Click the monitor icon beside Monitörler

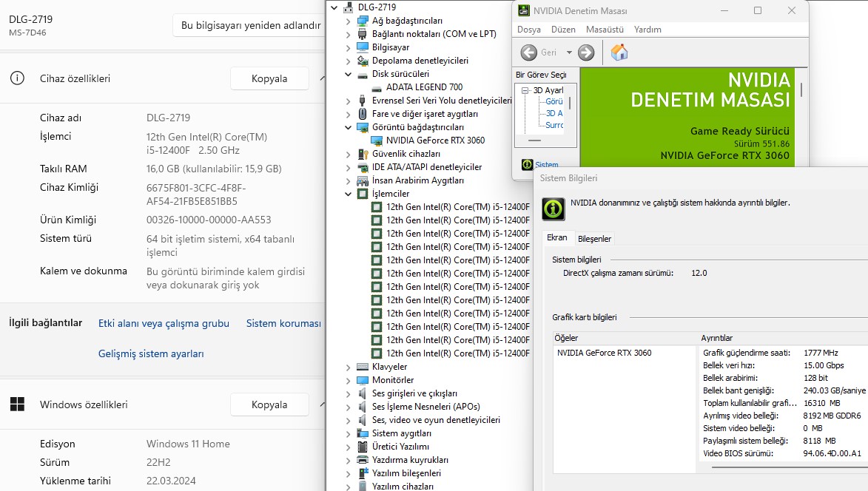(x=363, y=380)
